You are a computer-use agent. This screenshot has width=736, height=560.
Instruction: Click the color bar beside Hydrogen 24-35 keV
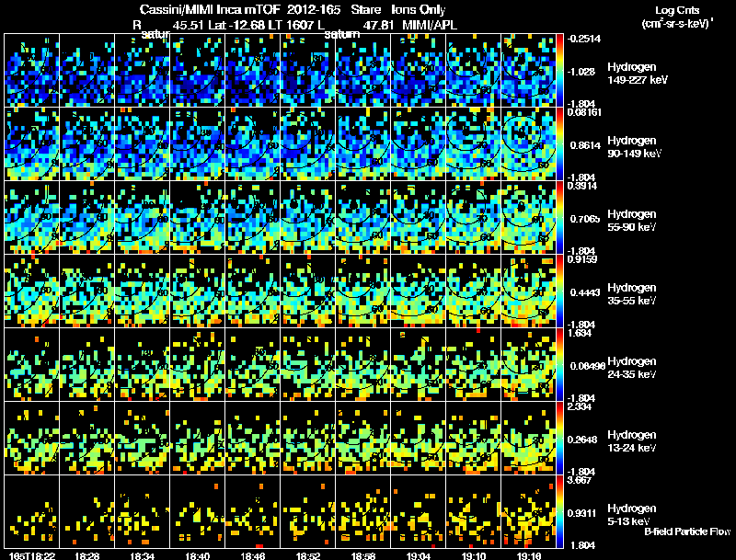click(x=559, y=365)
